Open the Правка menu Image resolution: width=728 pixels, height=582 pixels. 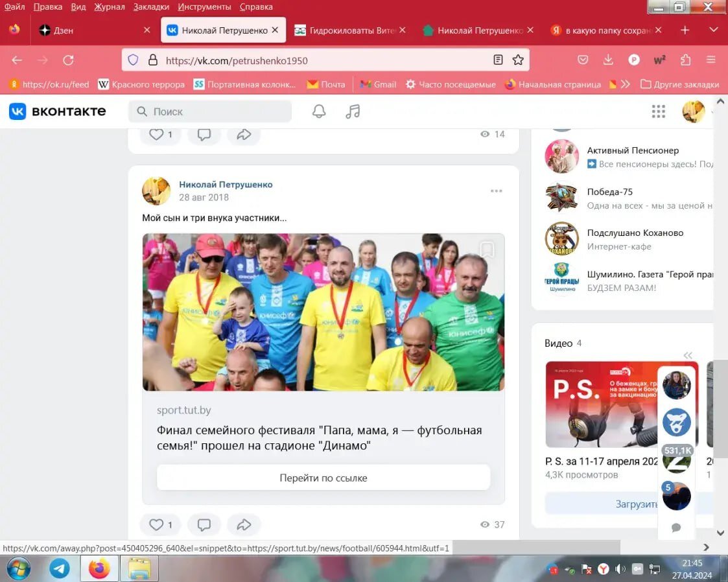click(x=48, y=7)
